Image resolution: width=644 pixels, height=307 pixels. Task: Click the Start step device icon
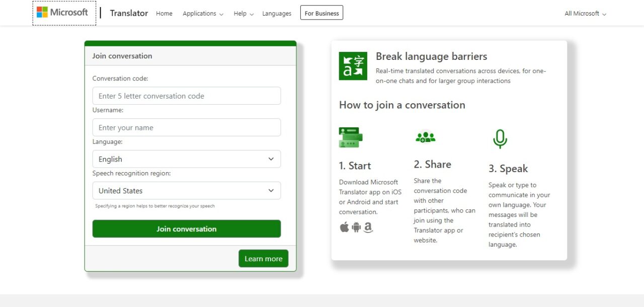pyautogui.click(x=351, y=137)
